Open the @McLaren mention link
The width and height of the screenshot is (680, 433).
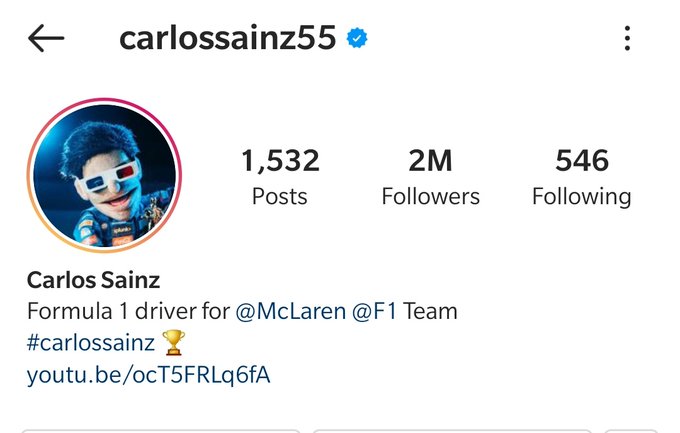[x=291, y=312]
